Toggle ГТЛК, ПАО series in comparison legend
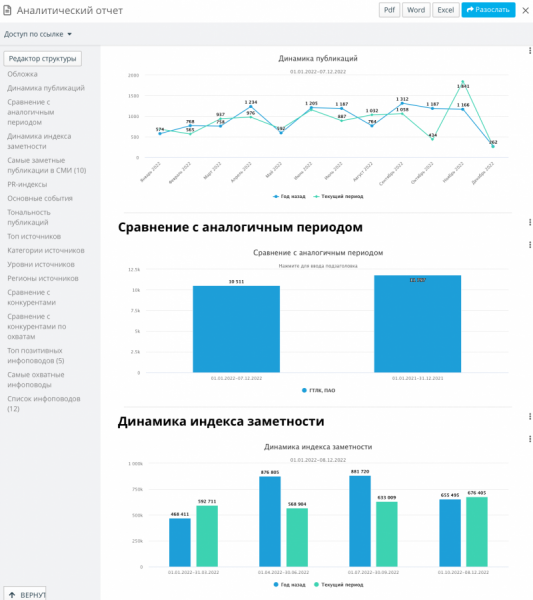Viewport: 533px width, 600px height. click(318, 390)
